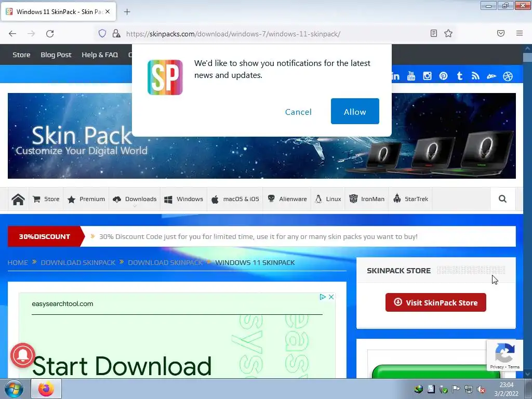This screenshot has width=532, height=399.
Task: Click the search magnifier icon
Action: (x=502, y=199)
